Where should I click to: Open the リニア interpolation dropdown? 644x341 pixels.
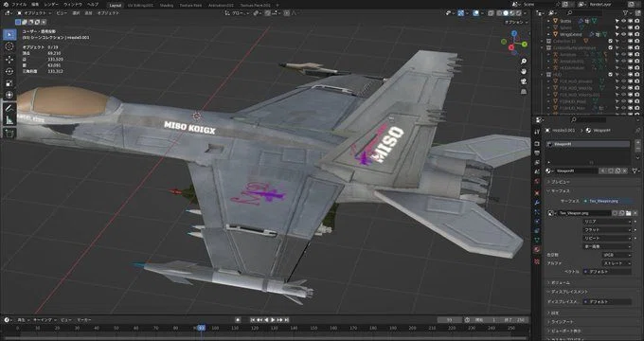coord(607,222)
